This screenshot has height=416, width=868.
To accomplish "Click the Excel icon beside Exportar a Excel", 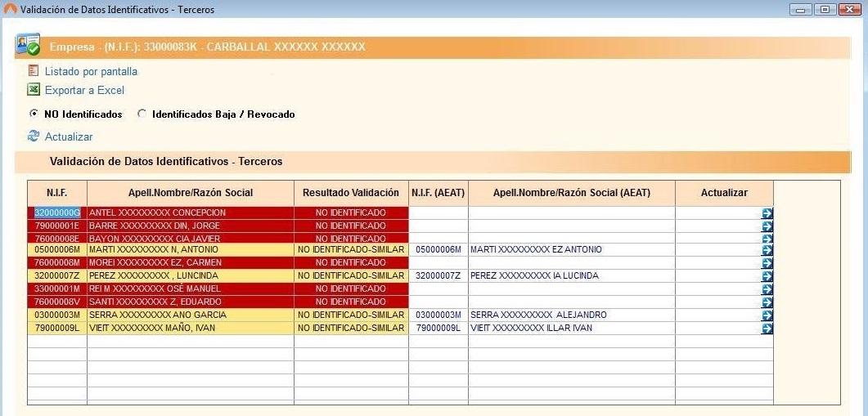I will 34,90.
